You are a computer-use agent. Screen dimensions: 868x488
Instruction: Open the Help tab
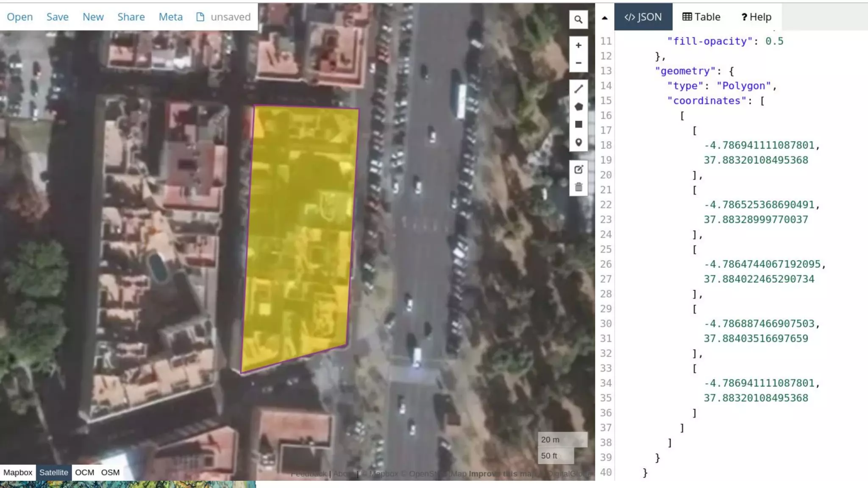pos(756,17)
